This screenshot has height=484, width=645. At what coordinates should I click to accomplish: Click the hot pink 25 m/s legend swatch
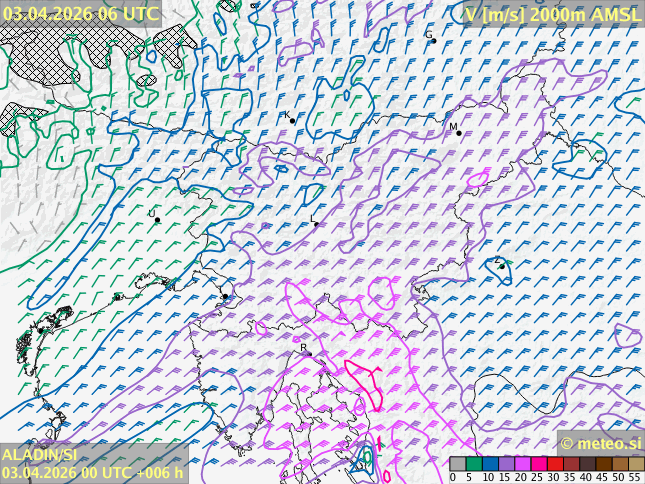tap(538, 464)
